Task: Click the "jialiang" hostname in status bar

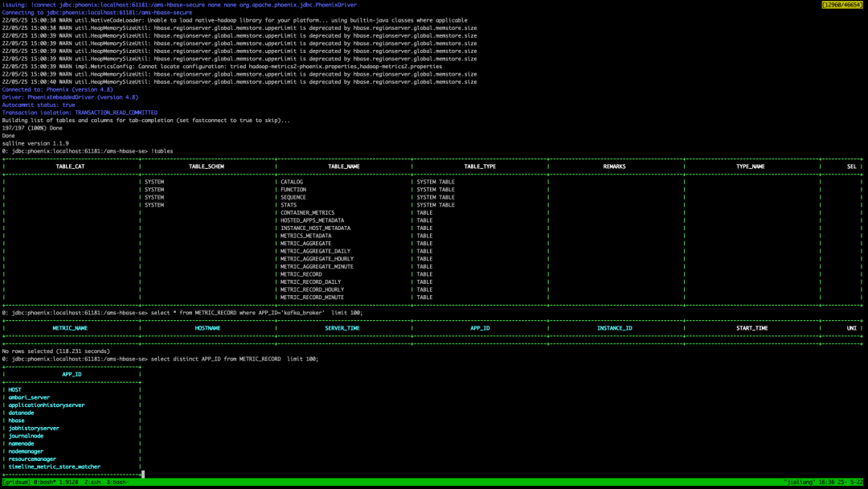Action: click(x=800, y=483)
